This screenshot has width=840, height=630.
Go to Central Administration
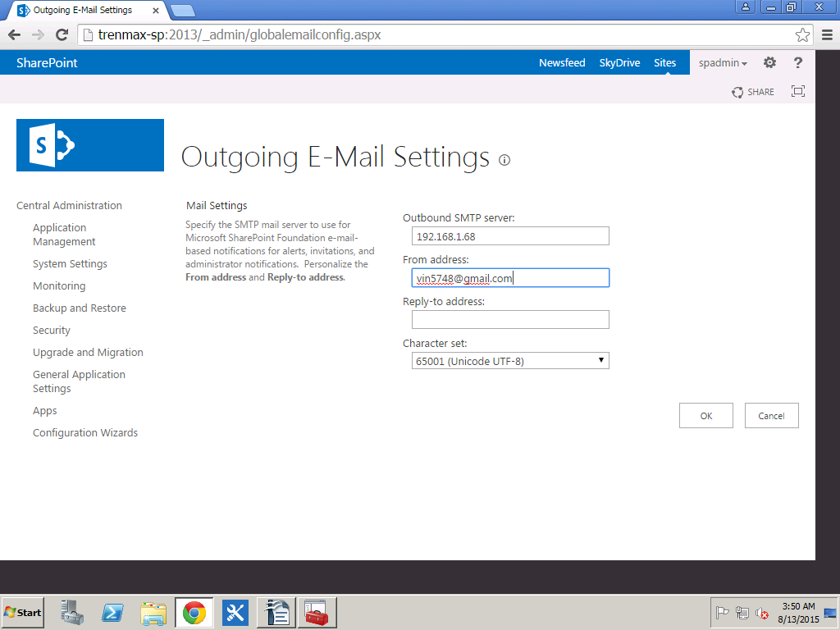(x=69, y=205)
